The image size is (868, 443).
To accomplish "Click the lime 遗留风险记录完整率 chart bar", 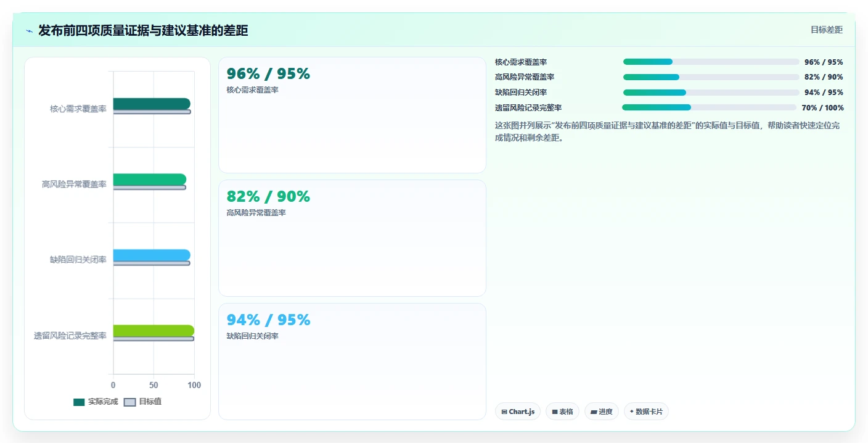I will click(154, 331).
